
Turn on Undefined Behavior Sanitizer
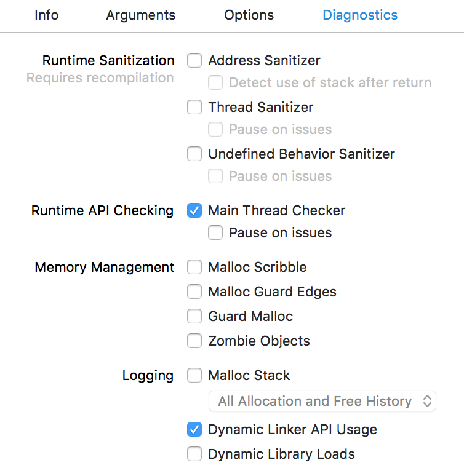point(194,154)
